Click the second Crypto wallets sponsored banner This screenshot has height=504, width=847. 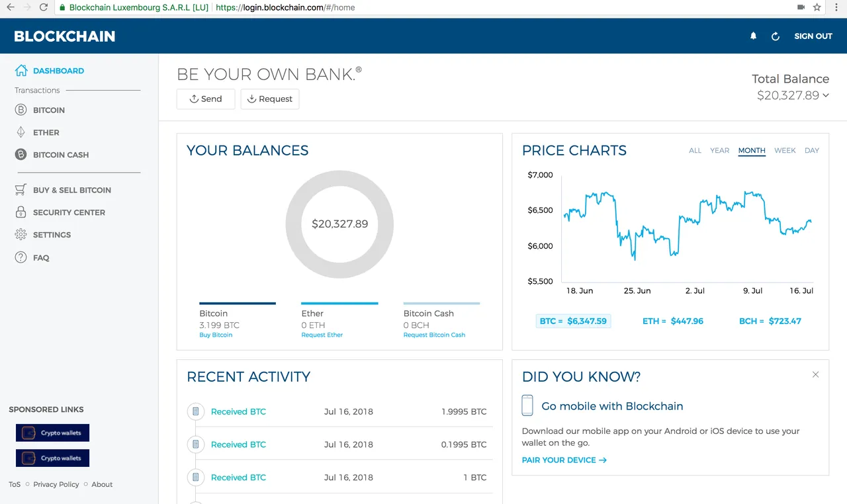52,458
